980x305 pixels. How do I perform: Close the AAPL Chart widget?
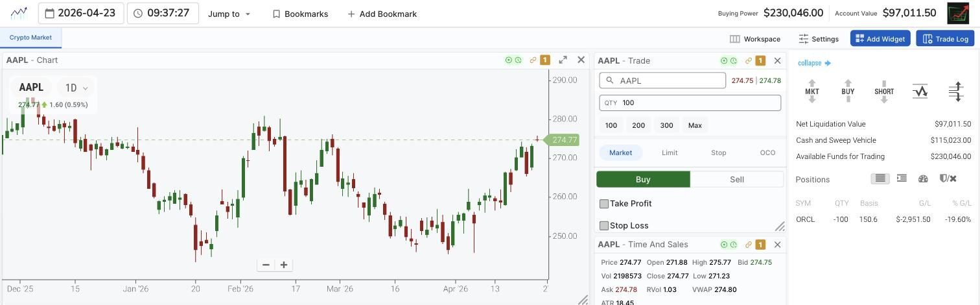581,60
